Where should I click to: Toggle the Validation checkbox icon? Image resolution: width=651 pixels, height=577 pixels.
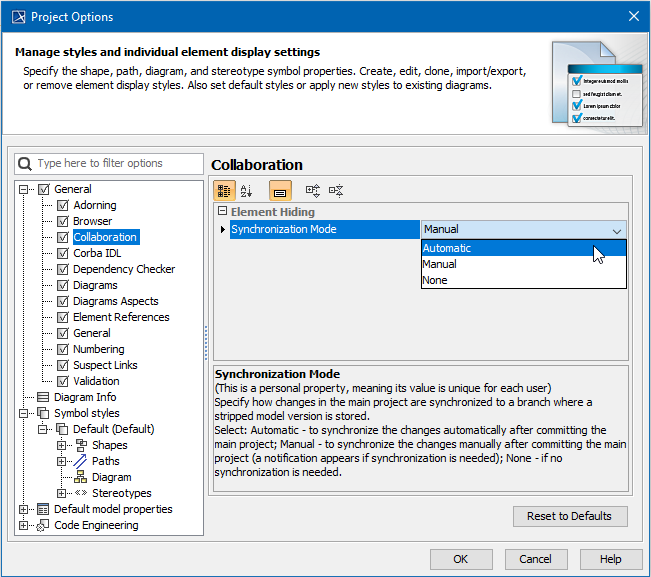62,381
